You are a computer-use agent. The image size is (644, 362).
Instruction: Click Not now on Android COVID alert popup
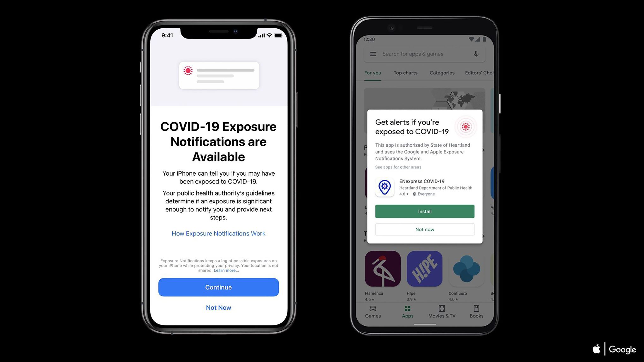pos(425,229)
